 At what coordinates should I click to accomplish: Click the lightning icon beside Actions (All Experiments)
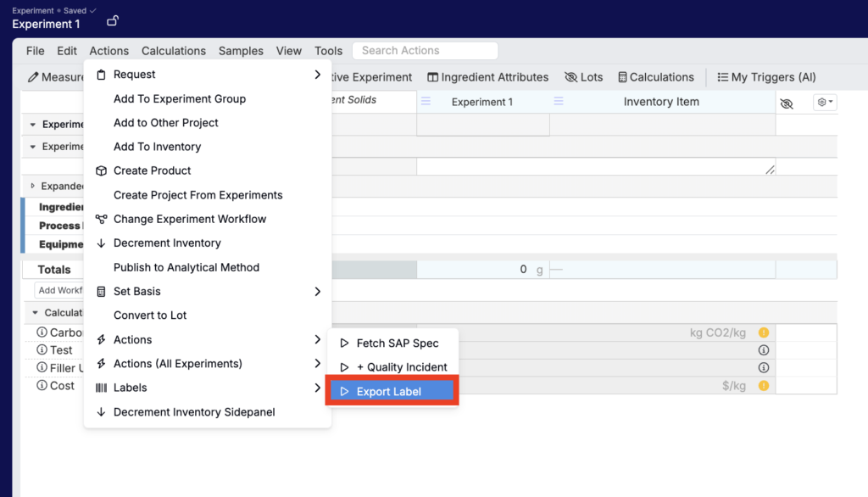[x=101, y=364]
